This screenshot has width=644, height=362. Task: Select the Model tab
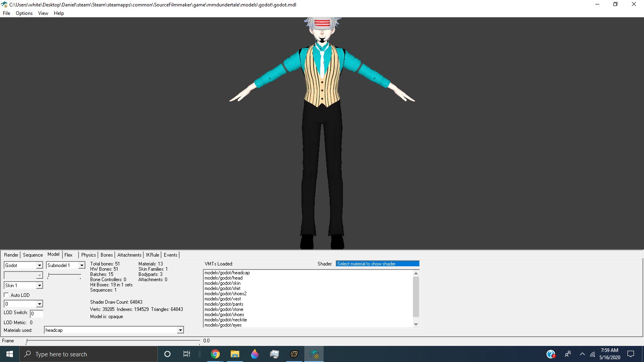coord(54,254)
